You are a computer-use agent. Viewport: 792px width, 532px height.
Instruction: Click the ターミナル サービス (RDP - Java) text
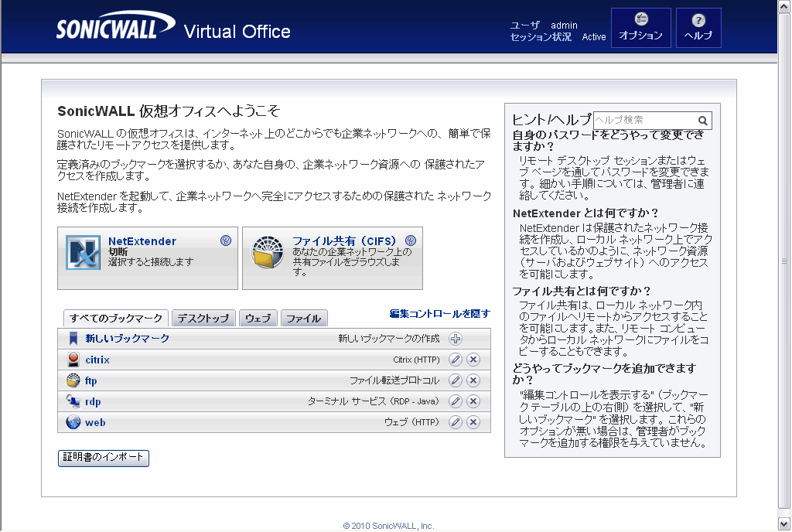(x=374, y=402)
